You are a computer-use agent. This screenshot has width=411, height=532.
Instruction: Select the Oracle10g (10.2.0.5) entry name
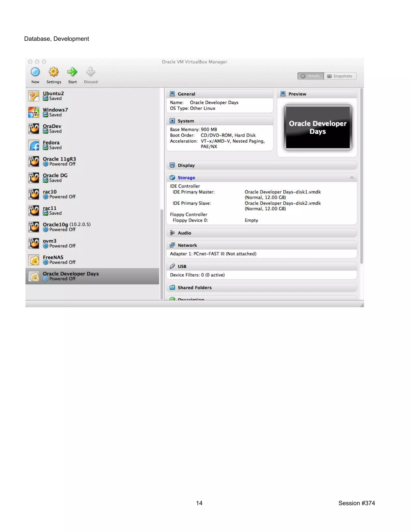(x=67, y=224)
